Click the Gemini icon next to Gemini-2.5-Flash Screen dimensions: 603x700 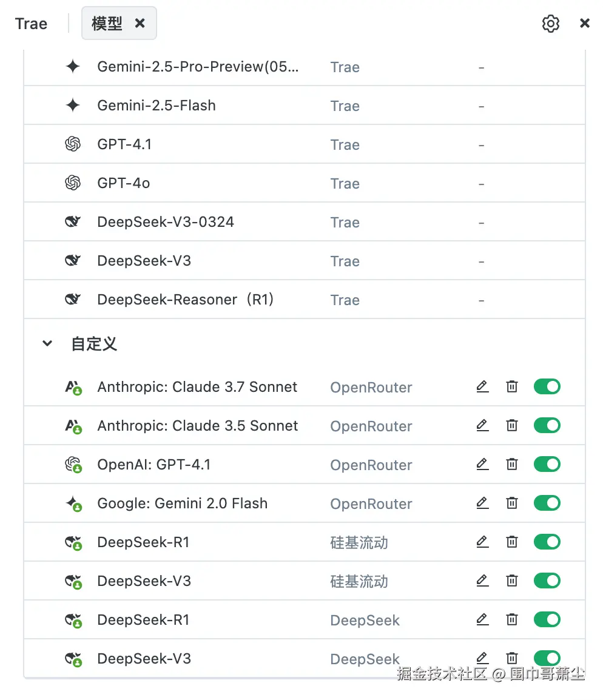pos(72,105)
